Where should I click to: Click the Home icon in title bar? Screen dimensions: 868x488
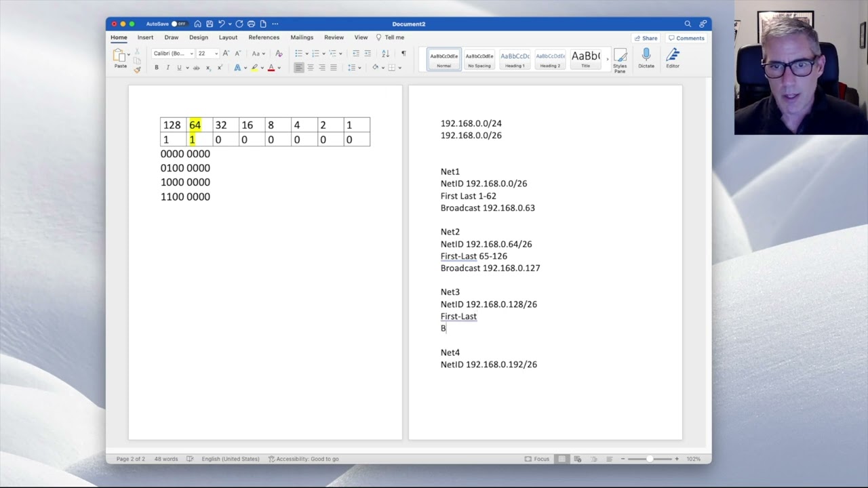click(x=197, y=24)
